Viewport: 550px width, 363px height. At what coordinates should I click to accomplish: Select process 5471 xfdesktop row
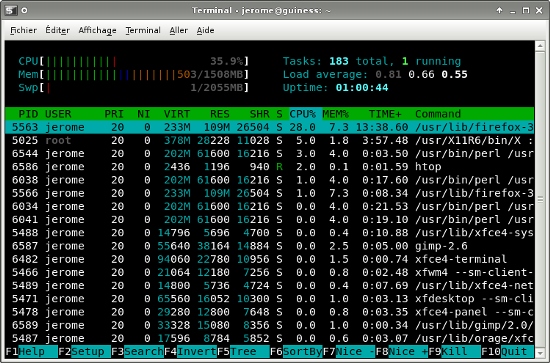click(x=269, y=299)
